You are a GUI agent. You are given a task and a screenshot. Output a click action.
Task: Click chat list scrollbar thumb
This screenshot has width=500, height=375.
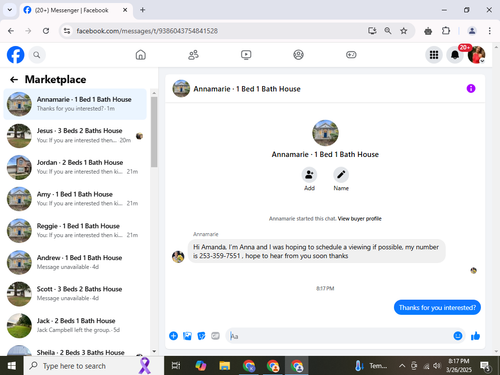pos(154,132)
